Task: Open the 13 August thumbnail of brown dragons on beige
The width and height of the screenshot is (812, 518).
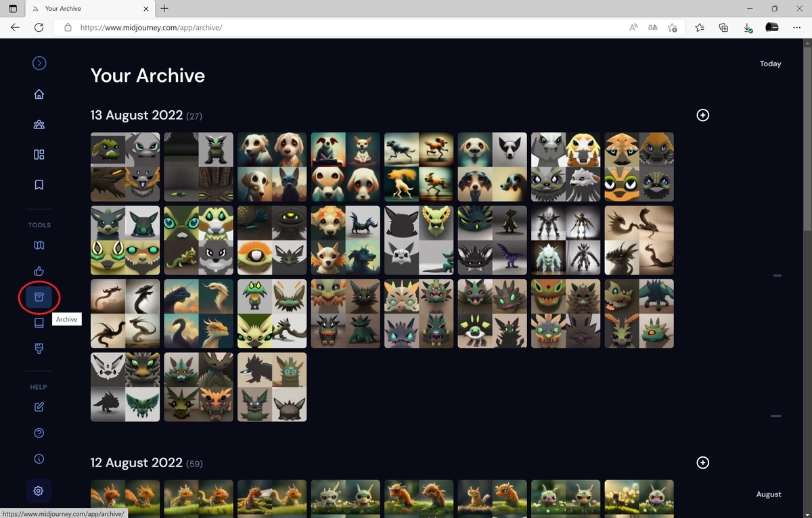Action: (639, 240)
